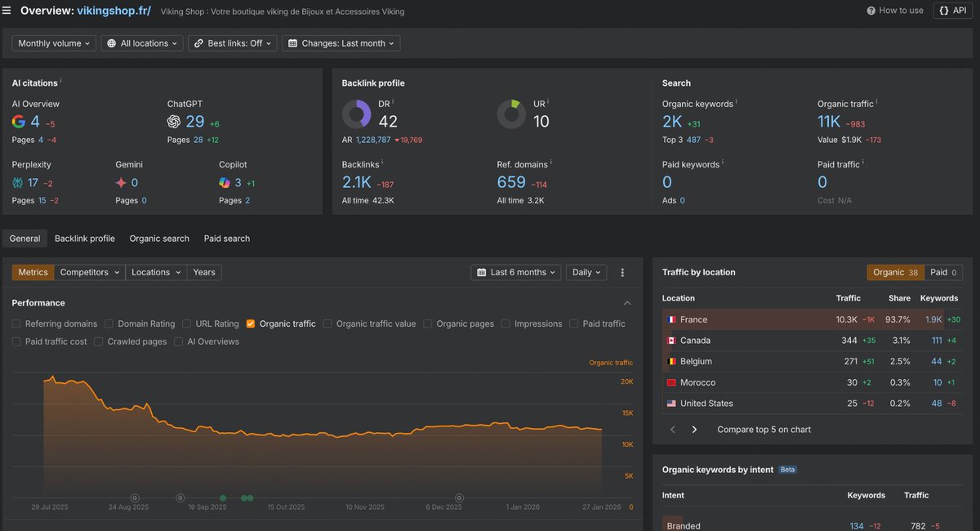
Task: Click the ChatGPT logo icon
Action: [x=174, y=122]
